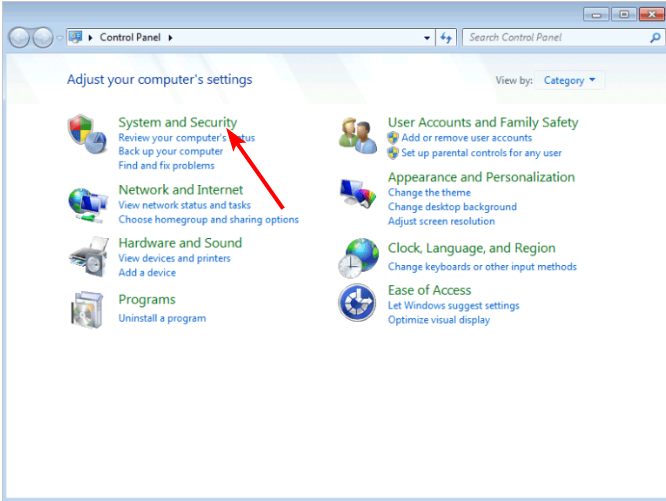Go forward with the Forward arrow button
Screen dimensions: 666x501
tap(43, 38)
